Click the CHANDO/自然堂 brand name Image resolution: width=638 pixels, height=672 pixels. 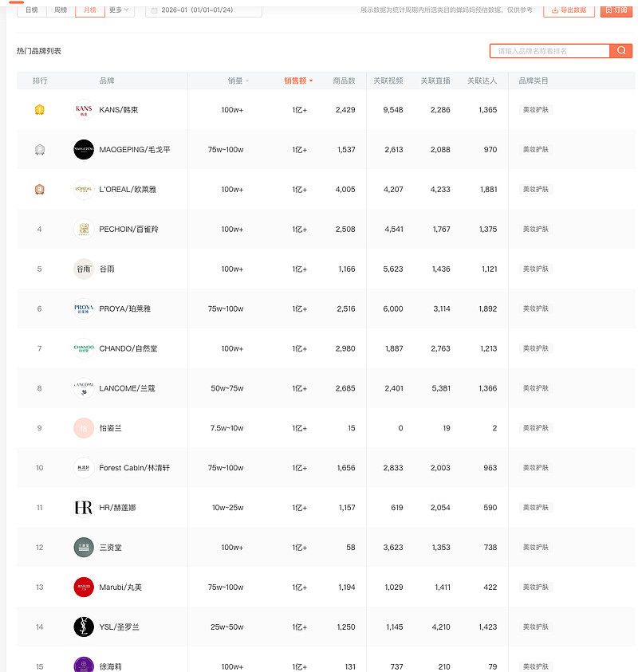[128, 348]
